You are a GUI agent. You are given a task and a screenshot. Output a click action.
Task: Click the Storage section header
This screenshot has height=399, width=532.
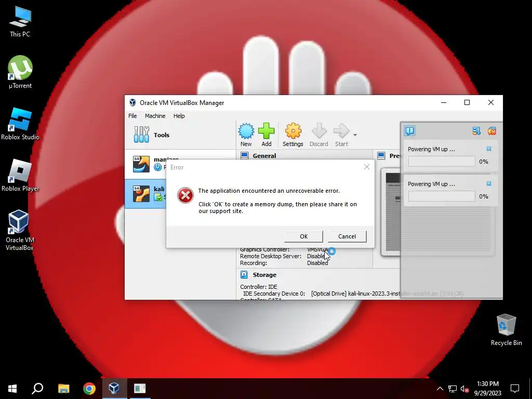point(264,275)
